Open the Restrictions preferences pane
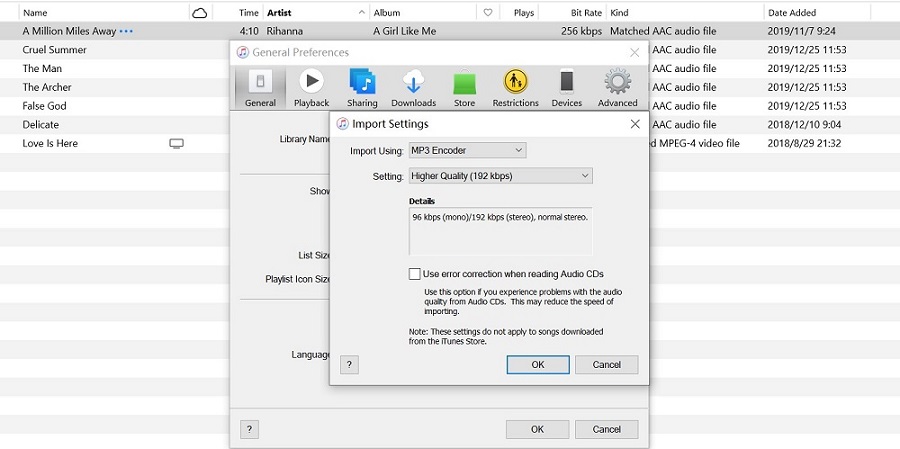 point(515,87)
